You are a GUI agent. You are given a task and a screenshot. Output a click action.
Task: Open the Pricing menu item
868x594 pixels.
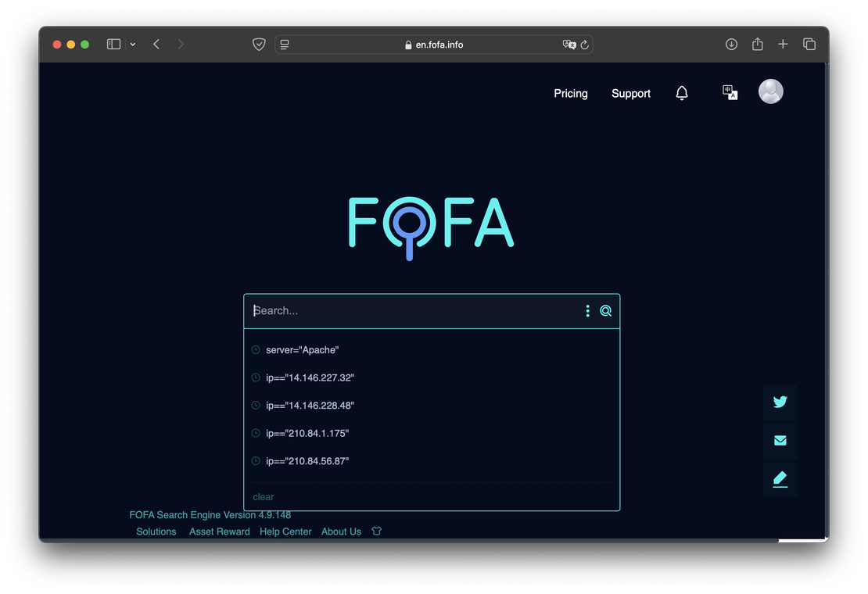[570, 93]
